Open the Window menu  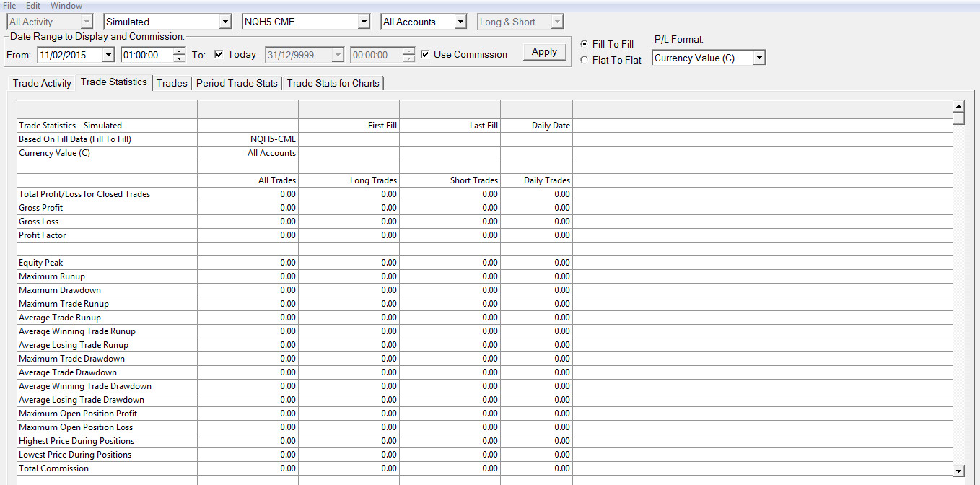click(x=66, y=6)
